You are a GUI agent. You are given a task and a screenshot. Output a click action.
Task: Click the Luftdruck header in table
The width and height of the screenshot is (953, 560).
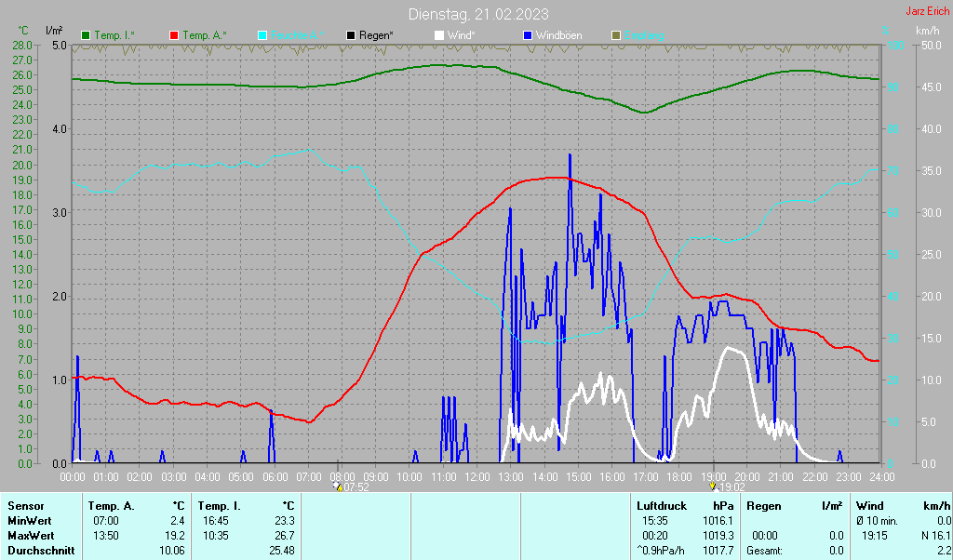click(663, 506)
